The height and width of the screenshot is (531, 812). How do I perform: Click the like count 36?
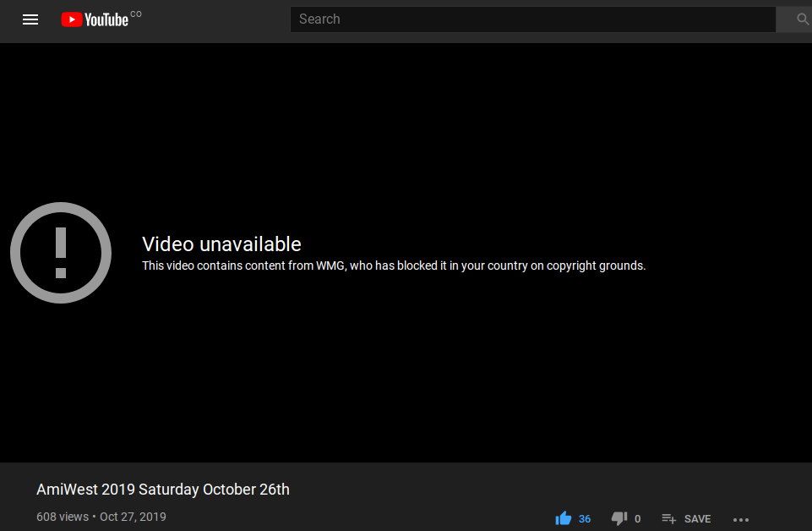coord(585,519)
